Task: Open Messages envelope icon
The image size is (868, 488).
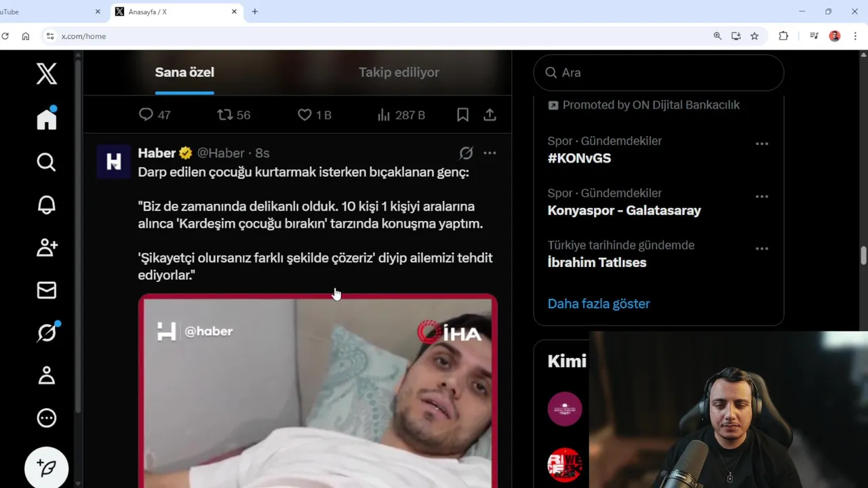Action: click(47, 290)
